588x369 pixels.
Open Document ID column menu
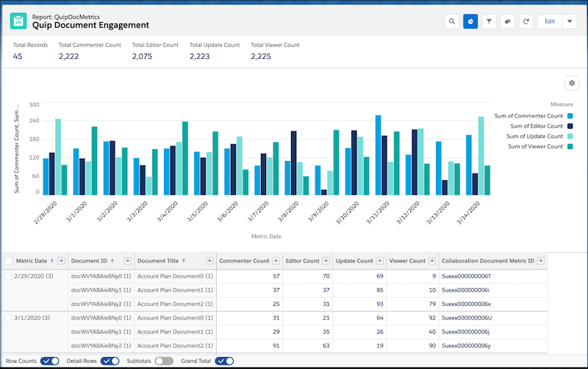click(x=128, y=261)
